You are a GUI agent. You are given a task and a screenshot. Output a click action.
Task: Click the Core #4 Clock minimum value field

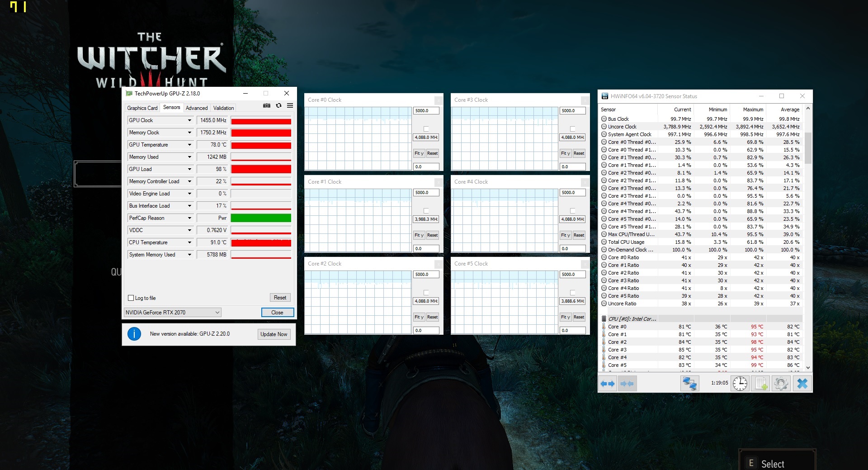(x=573, y=249)
